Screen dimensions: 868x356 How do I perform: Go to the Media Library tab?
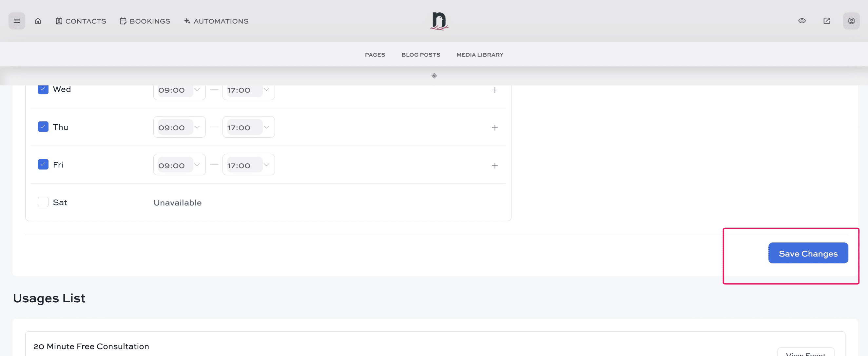[479, 55]
